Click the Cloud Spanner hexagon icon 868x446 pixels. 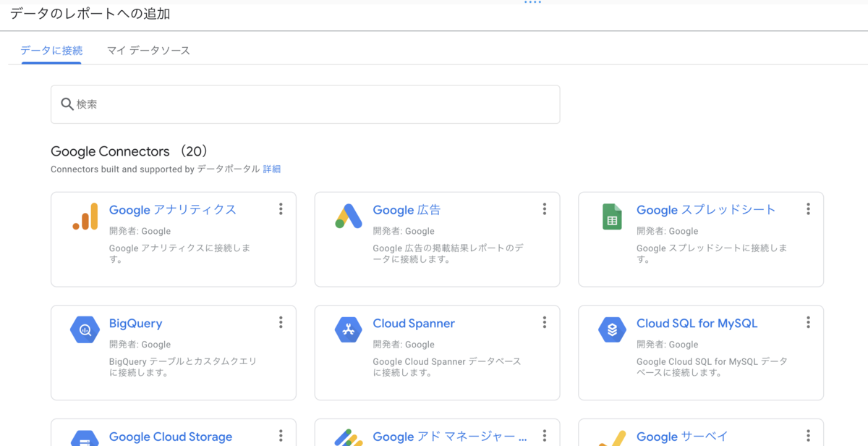[349, 330]
